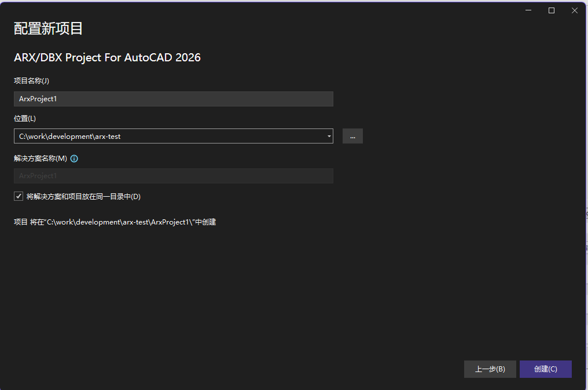Click the project creation path message text
588x390 pixels.
[115, 222]
